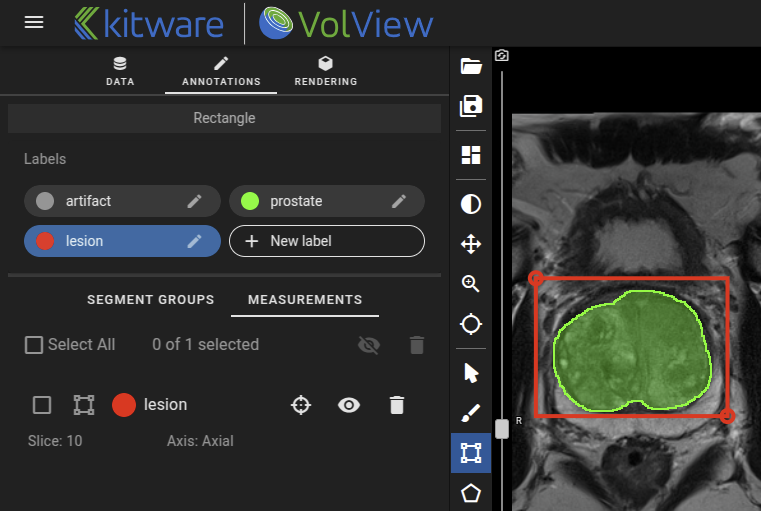The height and width of the screenshot is (511, 761).
Task: Click the "Slice: 10" text
Action: tap(55, 441)
